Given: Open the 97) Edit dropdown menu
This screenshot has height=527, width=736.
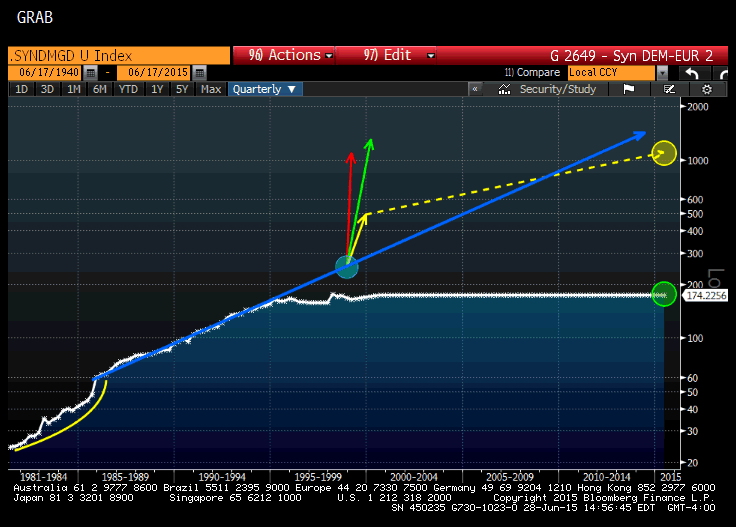Looking at the screenshot, I should 386,55.
